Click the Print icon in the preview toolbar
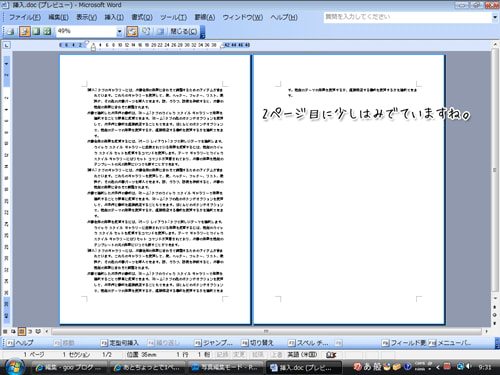The height and width of the screenshot is (375, 500). pos(11,31)
